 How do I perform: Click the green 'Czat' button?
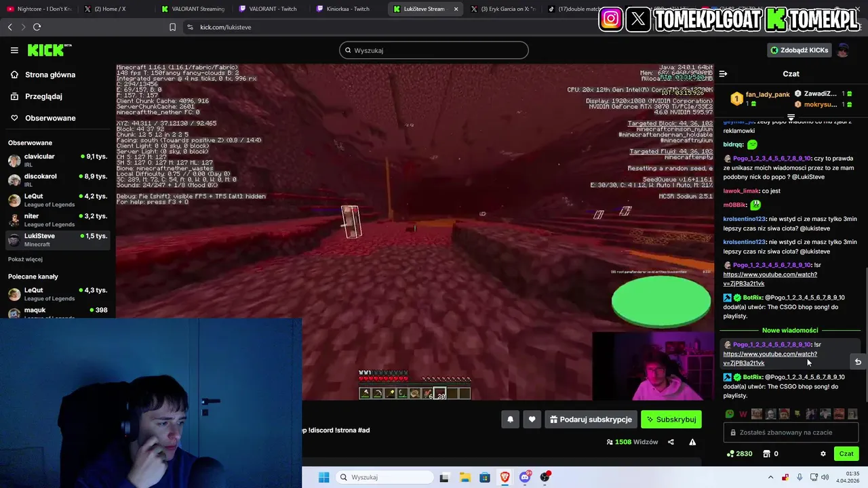846,454
